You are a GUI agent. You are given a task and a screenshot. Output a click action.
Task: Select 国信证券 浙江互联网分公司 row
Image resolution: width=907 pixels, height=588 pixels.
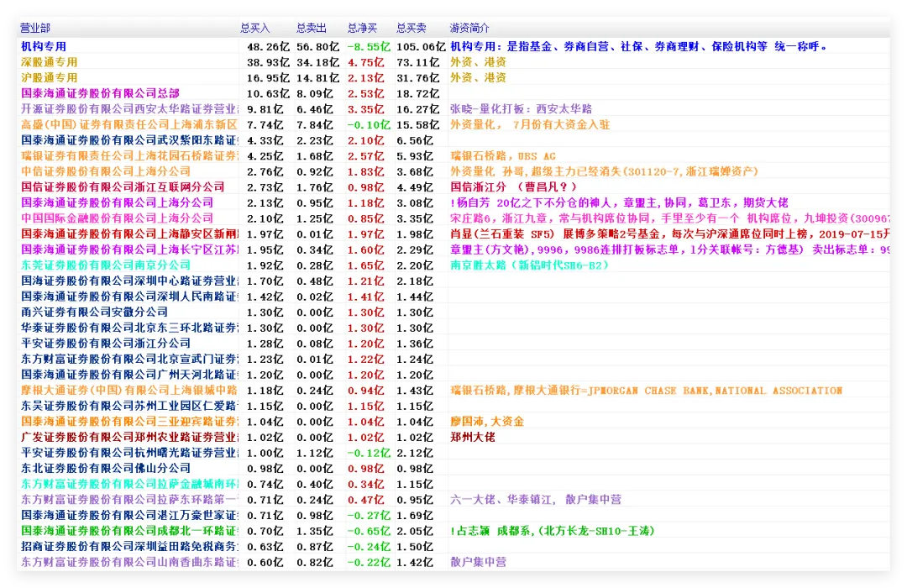123,187
